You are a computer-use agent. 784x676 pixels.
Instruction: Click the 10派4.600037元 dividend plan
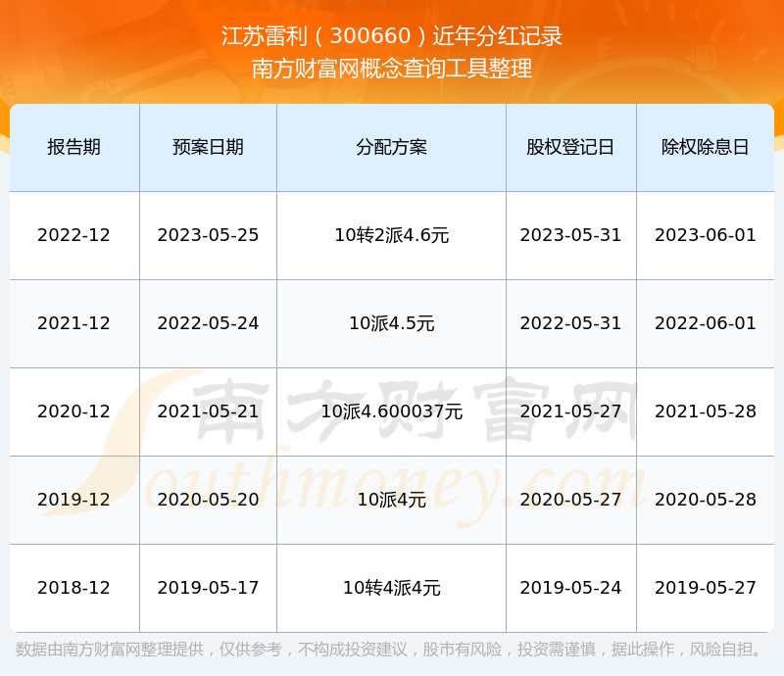pyautogui.click(x=389, y=410)
